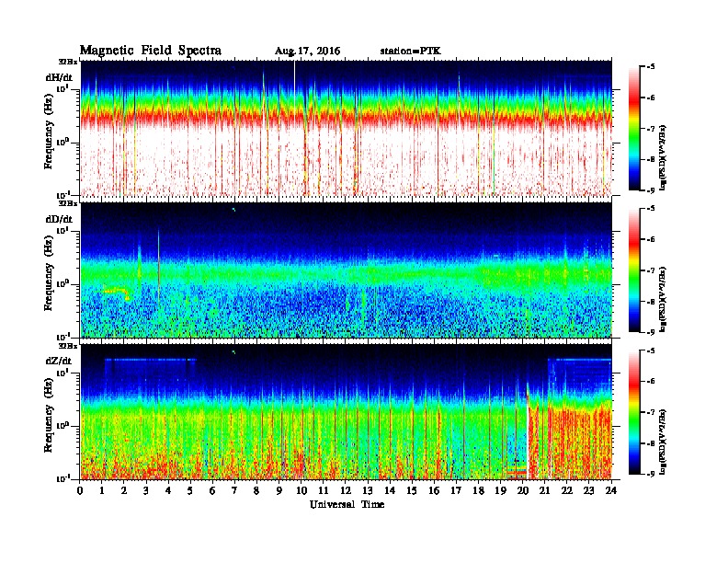
Task: Click hour tick label "6" on time axis
Action: 212,490
